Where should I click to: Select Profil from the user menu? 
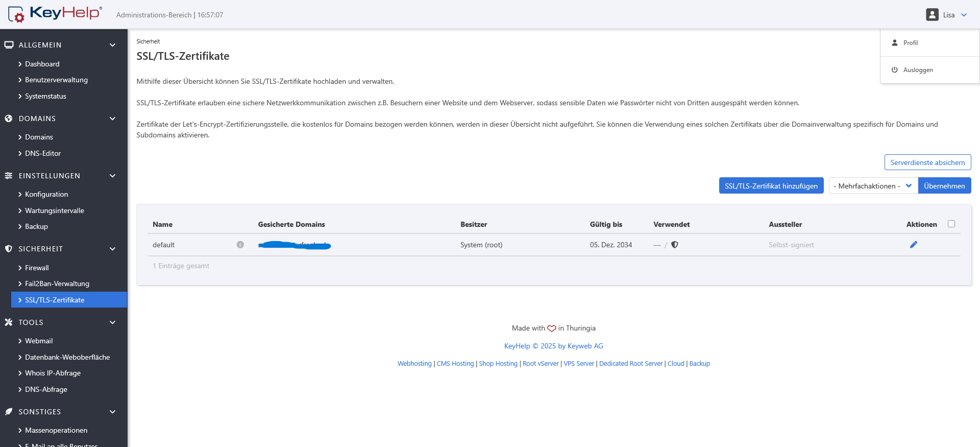(x=910, y=43)
